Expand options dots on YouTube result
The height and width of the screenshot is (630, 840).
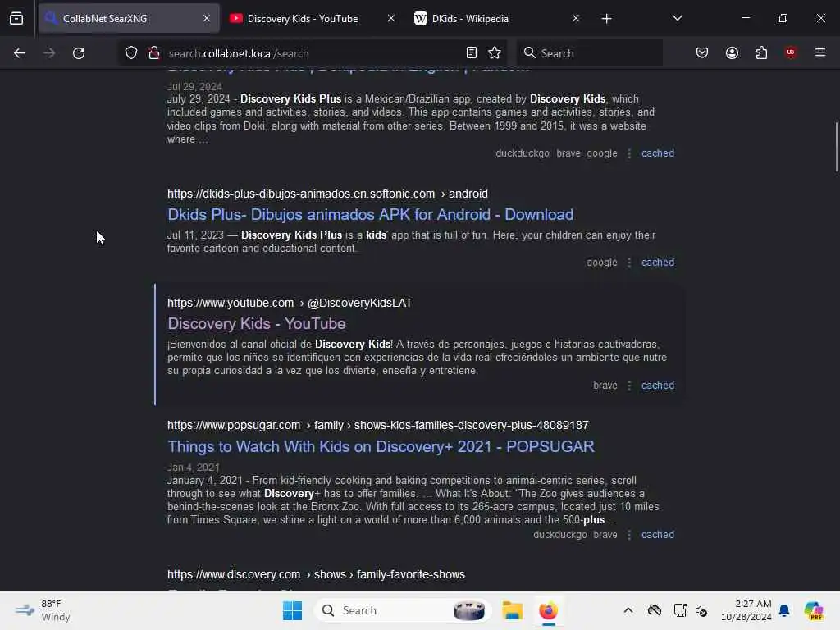[x=629, y=386]
